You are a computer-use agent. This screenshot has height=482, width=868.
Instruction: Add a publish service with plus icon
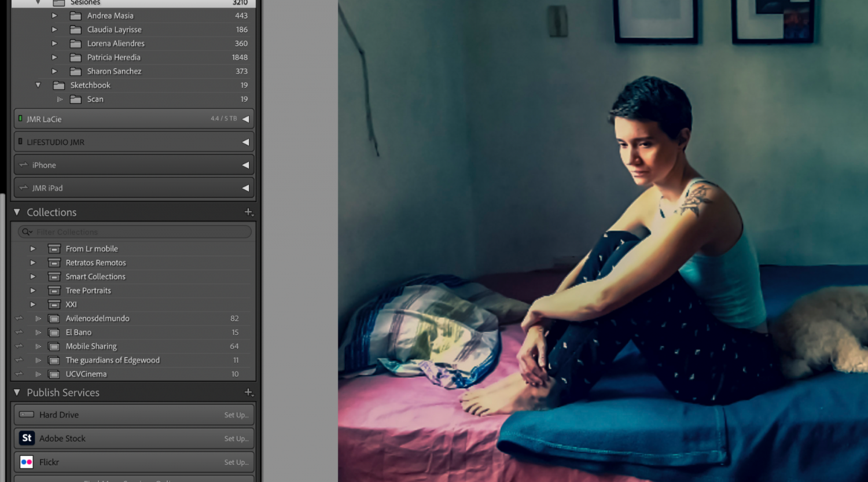click(249, 392)
